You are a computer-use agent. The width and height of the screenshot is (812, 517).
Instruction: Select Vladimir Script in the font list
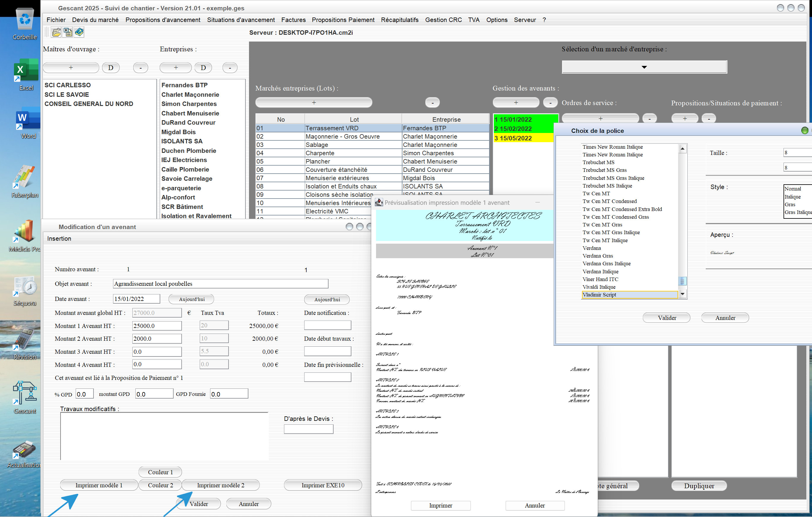[629, 295]
